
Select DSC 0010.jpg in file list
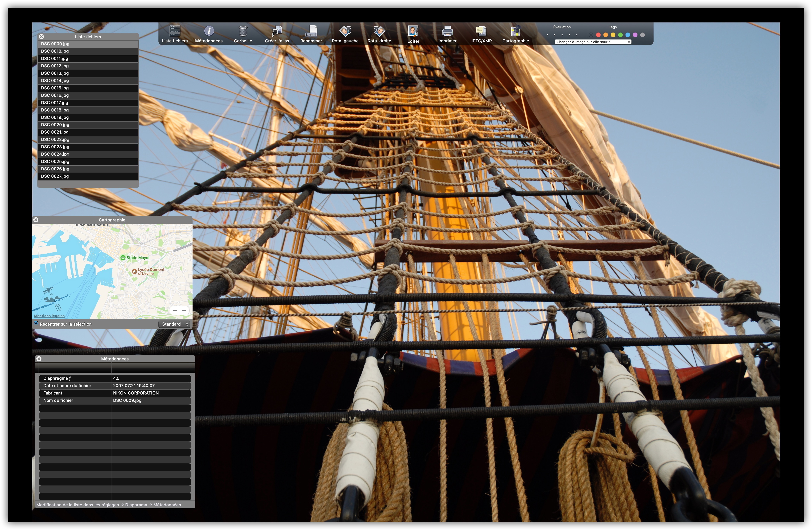coord(88,51)
